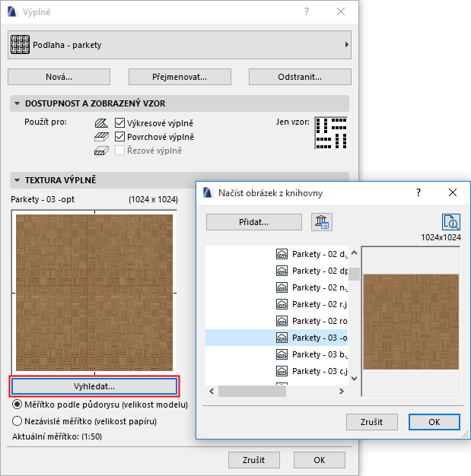Screen dimensions: 471x476
Task: Toggle the Povrchové výplně checkbox
Action: (x=119, y=137)
